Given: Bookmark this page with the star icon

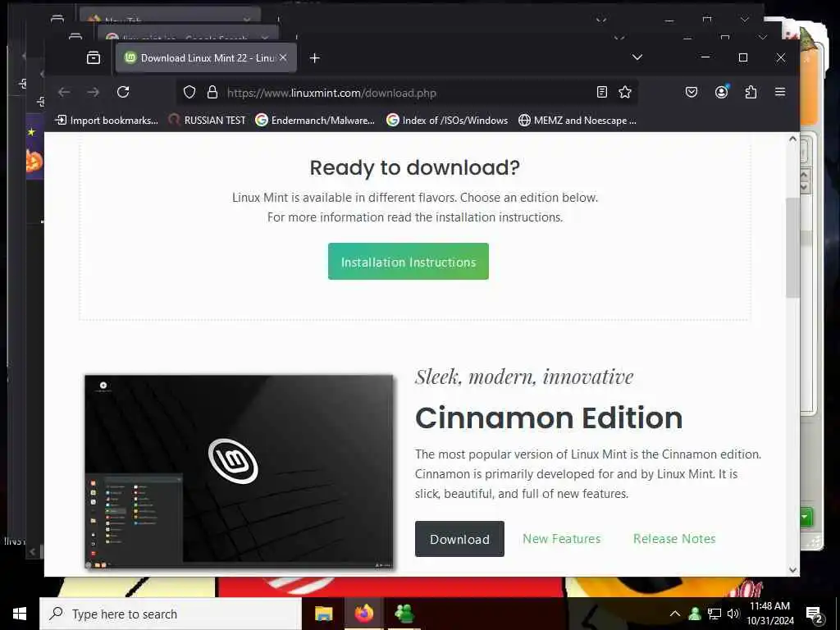Looking at the screenshot, I should click(x=624, y=92).
